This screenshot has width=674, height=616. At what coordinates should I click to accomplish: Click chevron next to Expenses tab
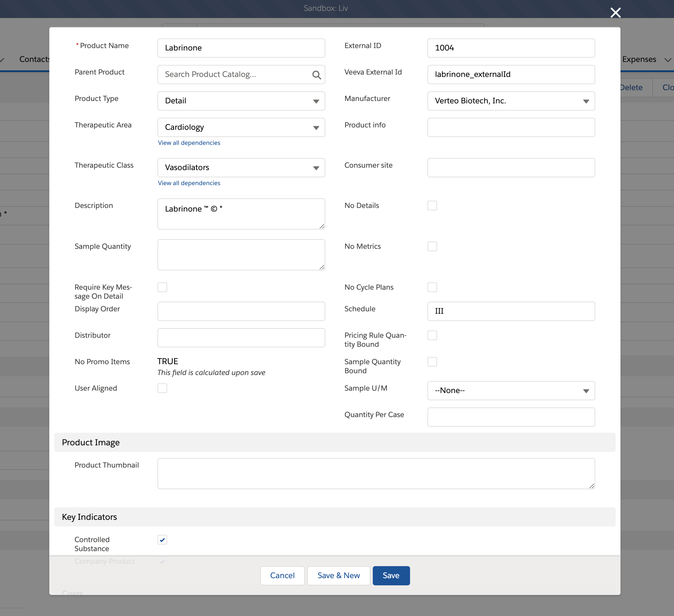[668, 60]
